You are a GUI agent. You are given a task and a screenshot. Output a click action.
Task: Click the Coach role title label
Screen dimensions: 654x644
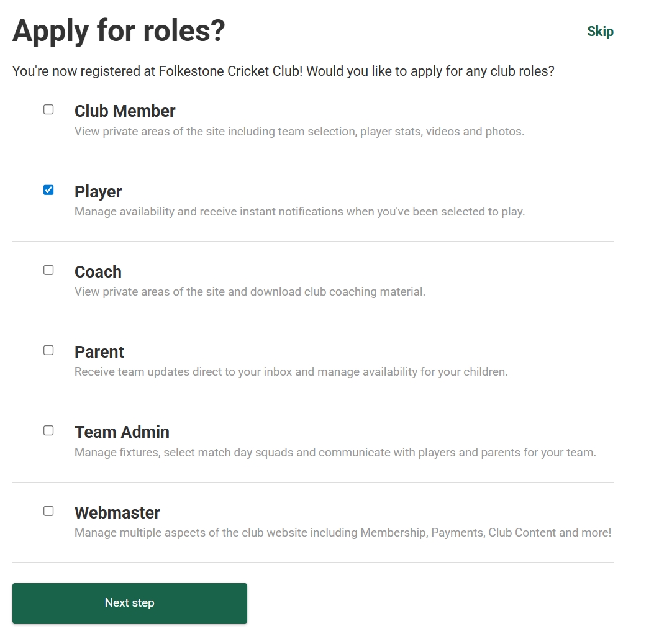98,272
